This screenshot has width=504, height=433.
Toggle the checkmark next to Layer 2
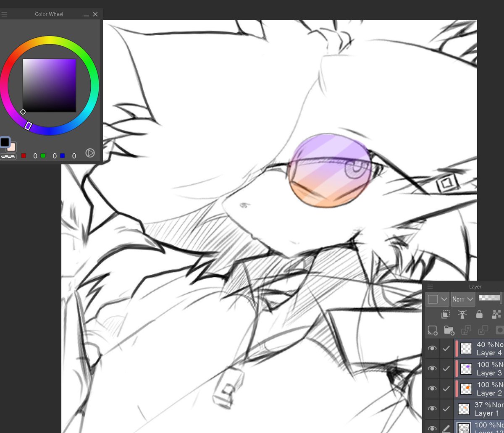[x=446, y=388]
